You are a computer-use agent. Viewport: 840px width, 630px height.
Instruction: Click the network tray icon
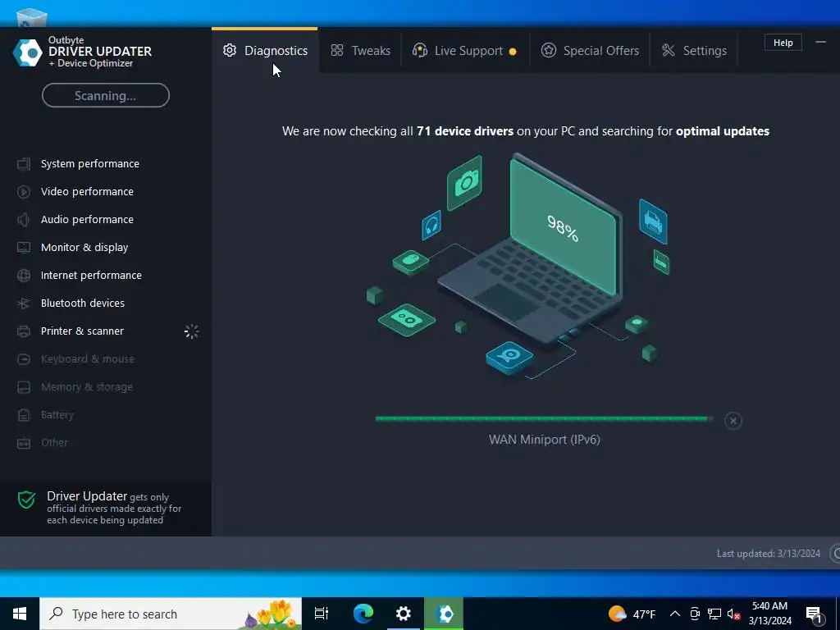[x=714, y=614]
